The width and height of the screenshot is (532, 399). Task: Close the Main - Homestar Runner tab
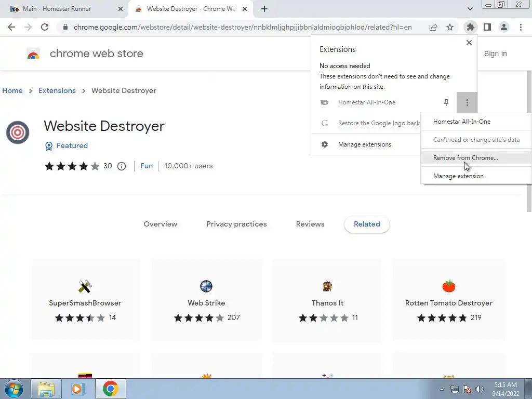tap(121, 9)
